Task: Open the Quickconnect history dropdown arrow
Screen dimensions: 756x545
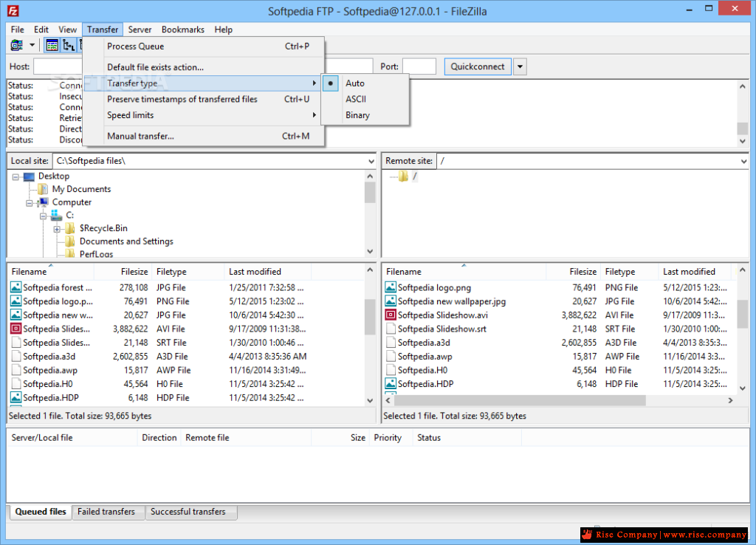Action: (520, 66)
